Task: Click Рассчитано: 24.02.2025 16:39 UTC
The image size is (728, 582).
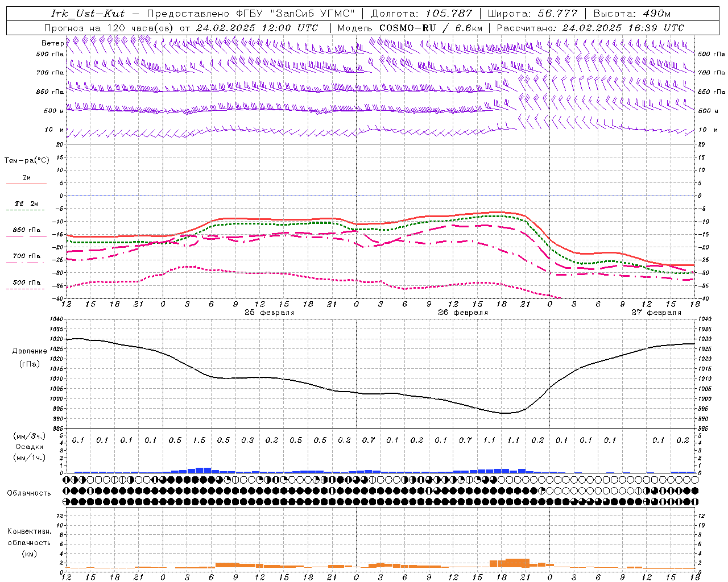Action: tap(590, 28)
